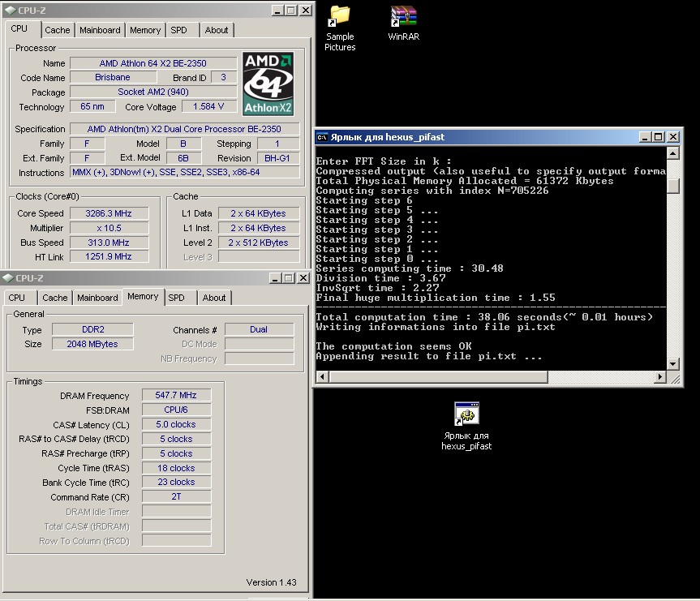700x601 pixels.
Task: Click DRAM Frequency value 547.7 MHz
Action: 176,395
